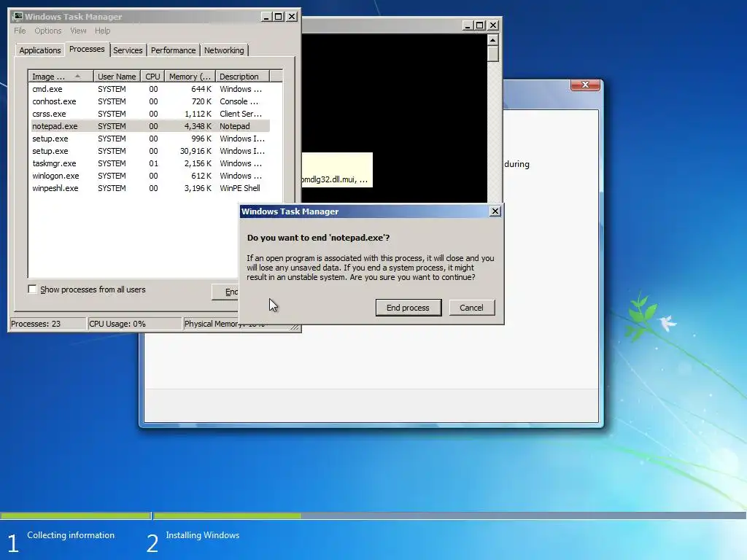Image resolution: width=747 pixels, height=560 pixels.
Task: Switch to the Processes tab
Action: pyautogui.click(x=87, y=49)
